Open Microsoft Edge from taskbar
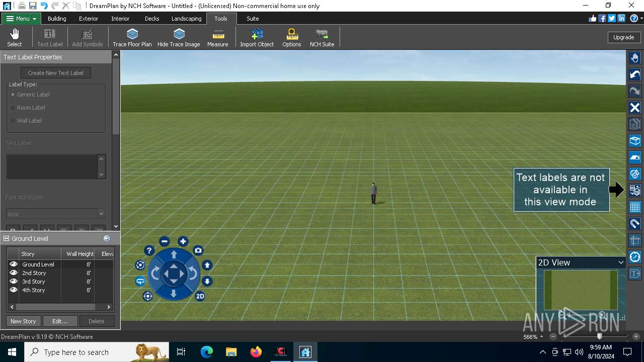Image resolution: width=644 pixels, height=362 pixels. click(x=207, y=352)
